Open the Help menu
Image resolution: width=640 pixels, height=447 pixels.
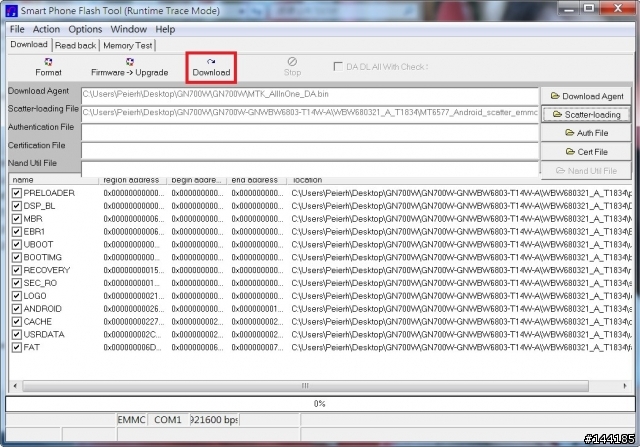pyautogui.click(x=165, y=29)
